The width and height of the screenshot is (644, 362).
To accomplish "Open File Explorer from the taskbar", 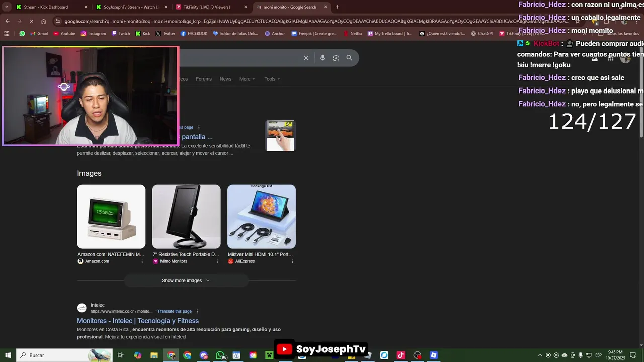I will click(154, 355).
